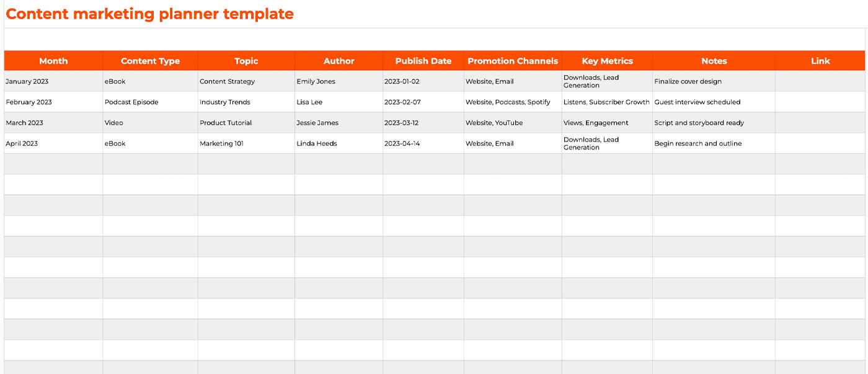Click the empty Link cell for March 2023

click(820, 123)
